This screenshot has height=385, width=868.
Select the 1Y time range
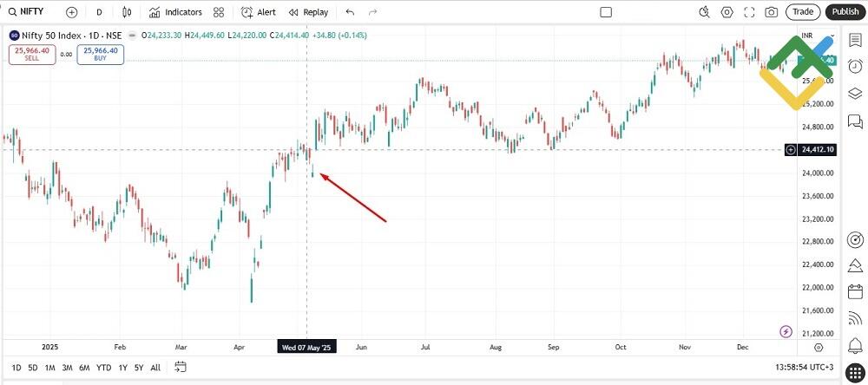click(x=122, y=368)
